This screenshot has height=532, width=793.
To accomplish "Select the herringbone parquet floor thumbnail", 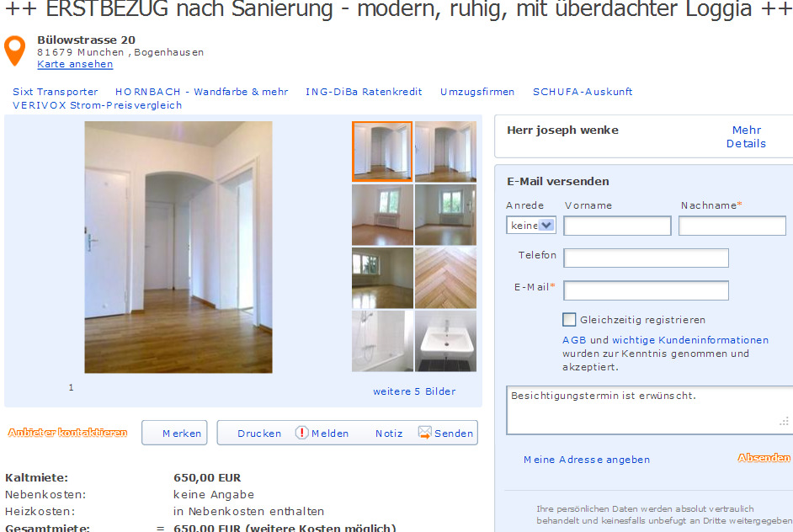I will tap(445, 278).
